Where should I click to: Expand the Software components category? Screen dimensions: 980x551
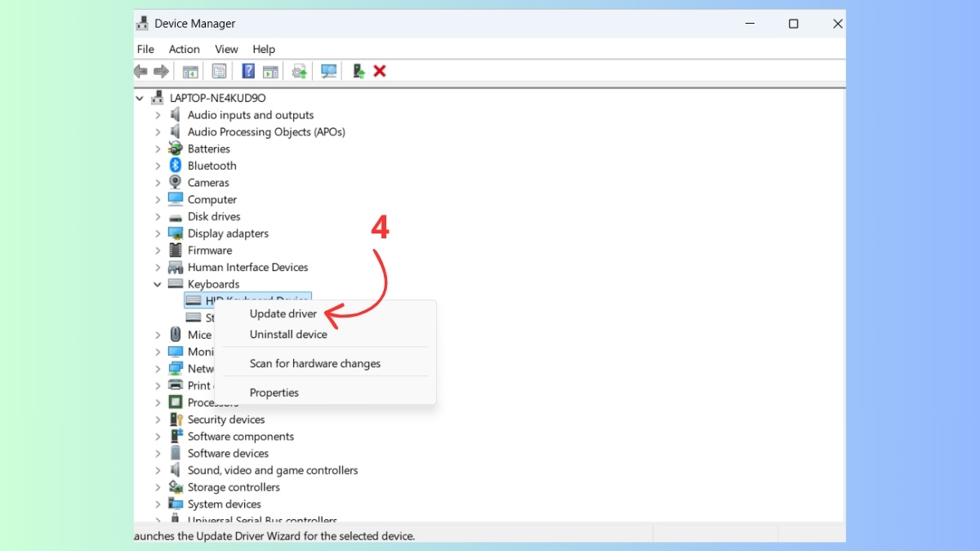(158, 437)
